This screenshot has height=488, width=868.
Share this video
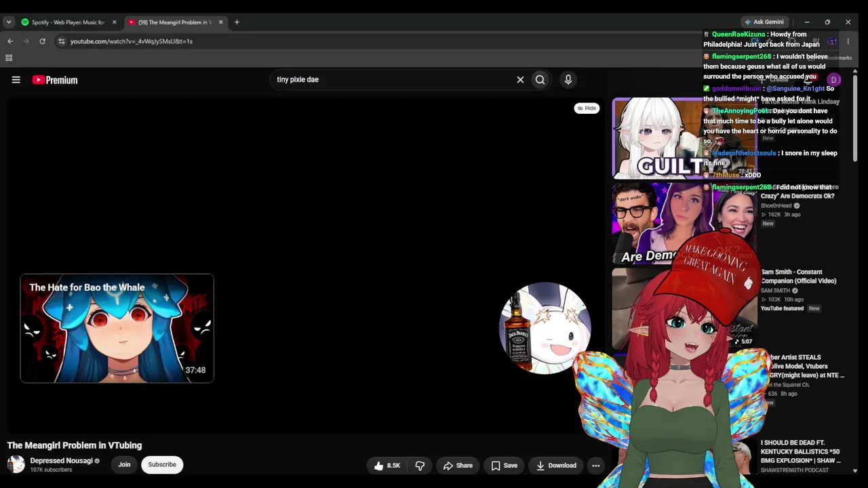pos(458,466)
